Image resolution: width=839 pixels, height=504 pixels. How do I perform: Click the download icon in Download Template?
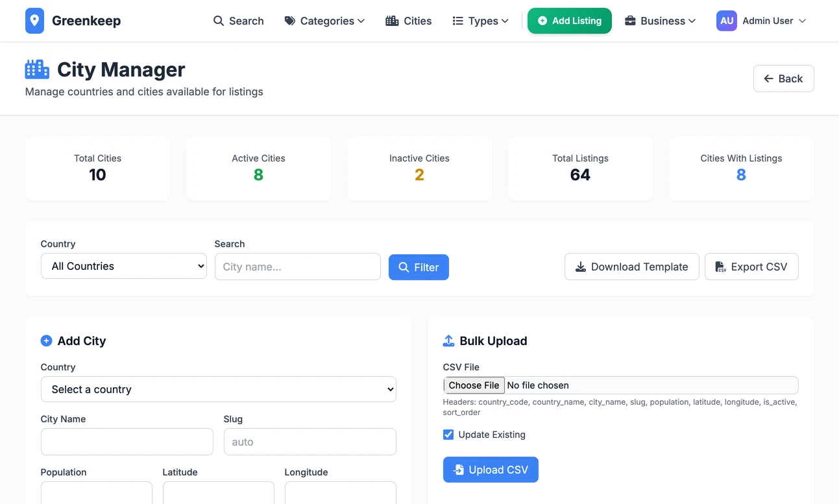tap(581, 267)
